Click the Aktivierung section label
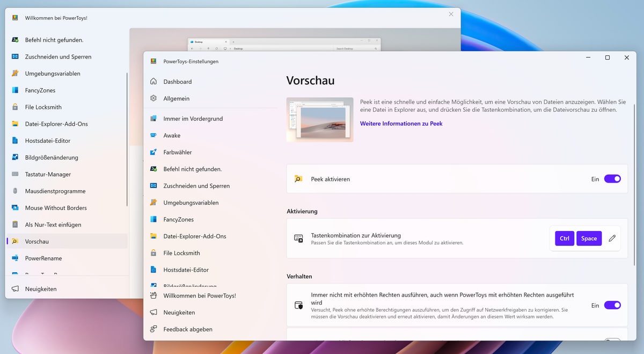The height and width of the screenshot is (354, 644). [x=302, y=211]
